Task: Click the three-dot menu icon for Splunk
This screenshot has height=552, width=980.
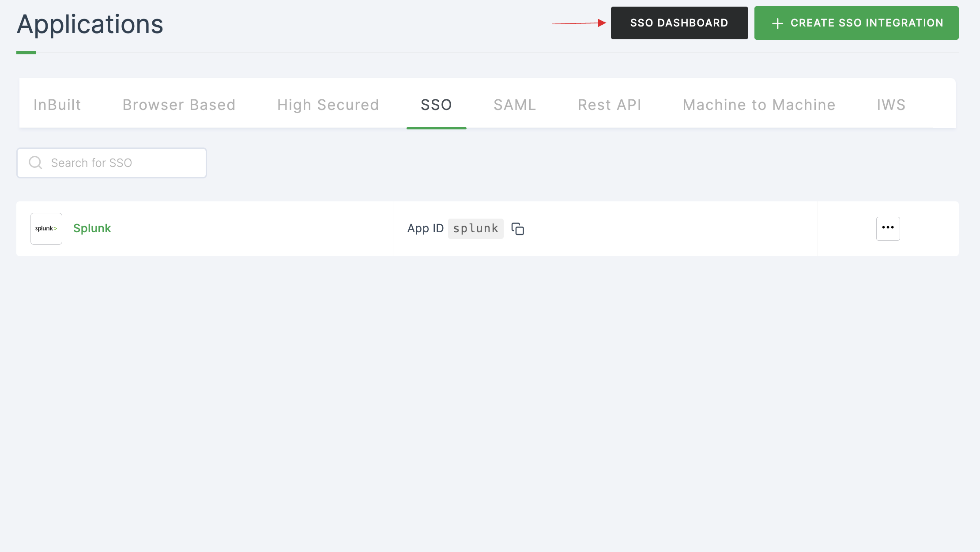Action: (889, 227)
